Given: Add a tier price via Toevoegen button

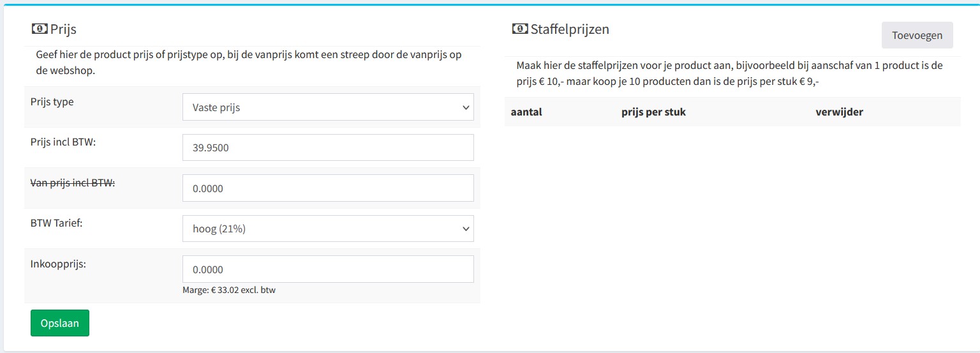Looking at the screenshot, I should click(917, 35).
